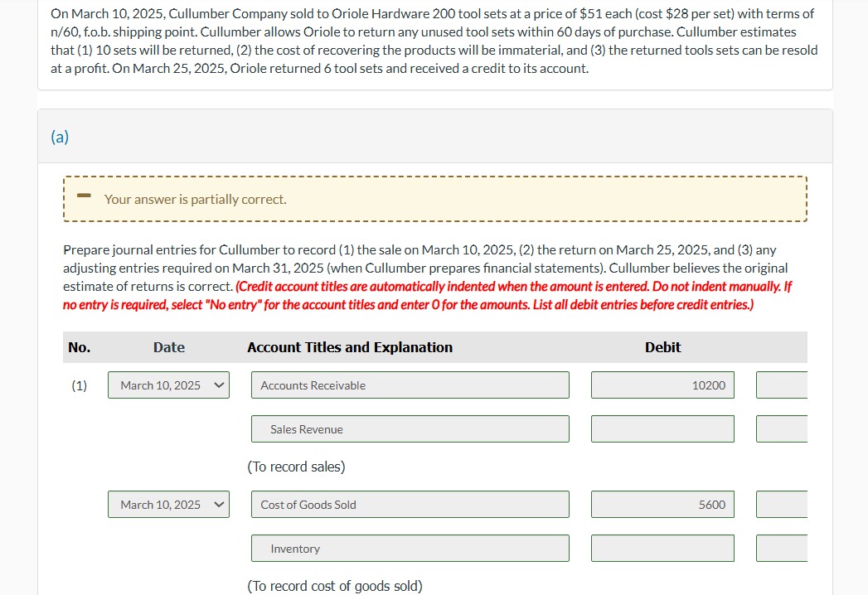
Task: Click the Cost of Goods Sold account field
Action: [410, 505]
